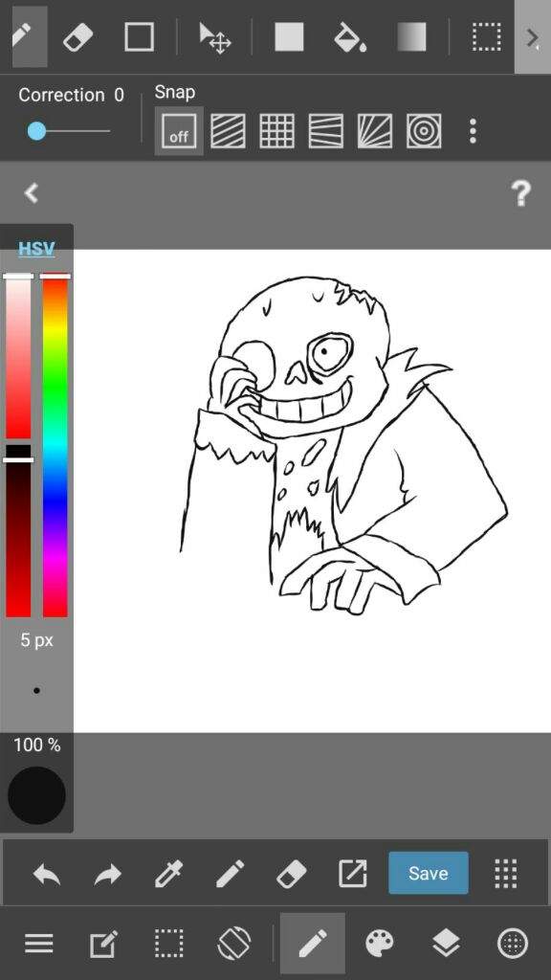Select the Move tool
Viewport: 551px width, 980px height.
pos(215,37)
